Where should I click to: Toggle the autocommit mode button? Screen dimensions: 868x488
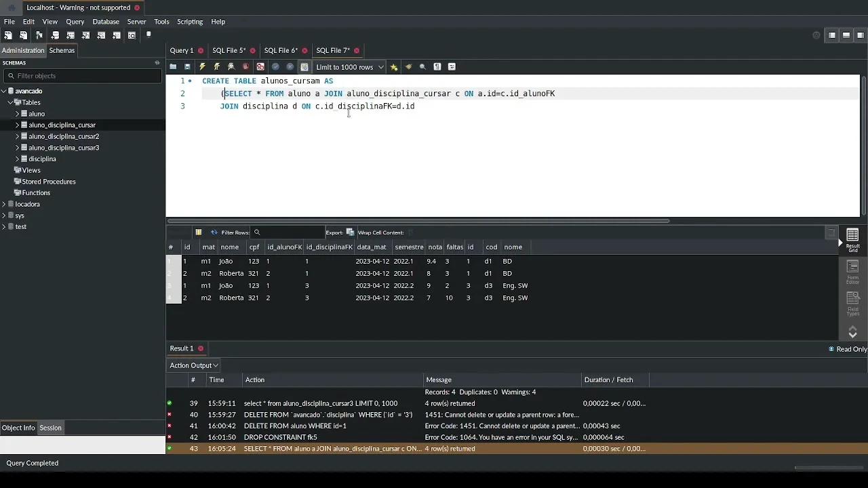[304, 67]
